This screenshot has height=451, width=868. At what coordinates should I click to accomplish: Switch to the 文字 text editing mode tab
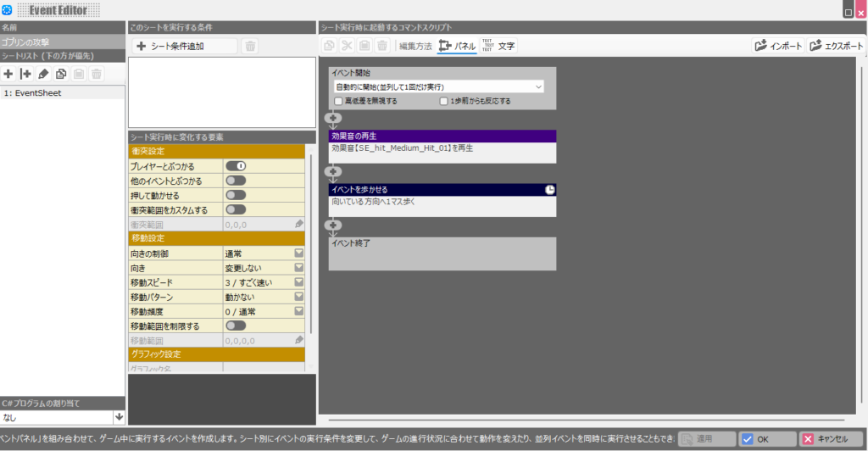click(498, 46)
